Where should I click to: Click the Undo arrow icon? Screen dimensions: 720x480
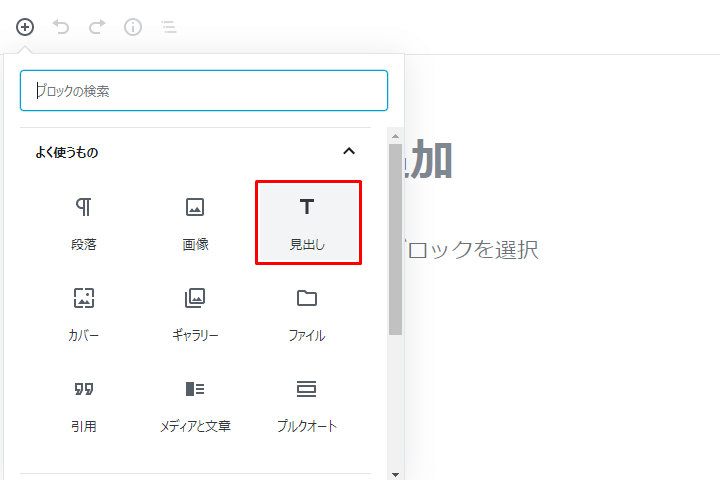(61, 27)
